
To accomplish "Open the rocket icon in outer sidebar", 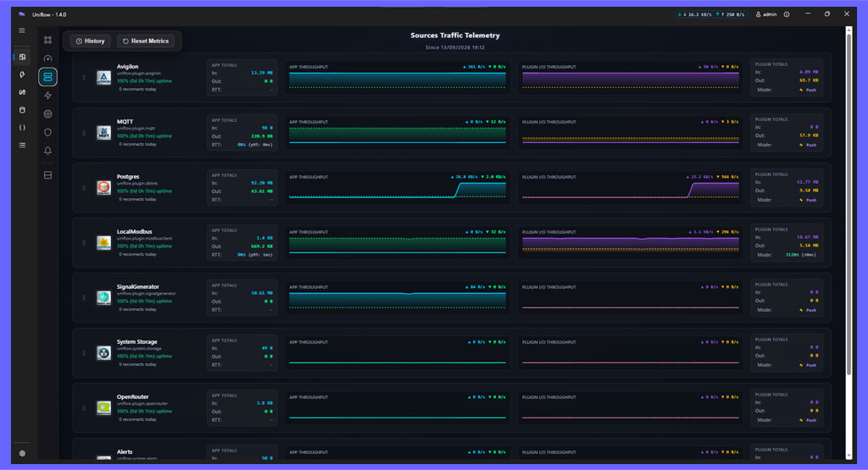I will [22, 75].
